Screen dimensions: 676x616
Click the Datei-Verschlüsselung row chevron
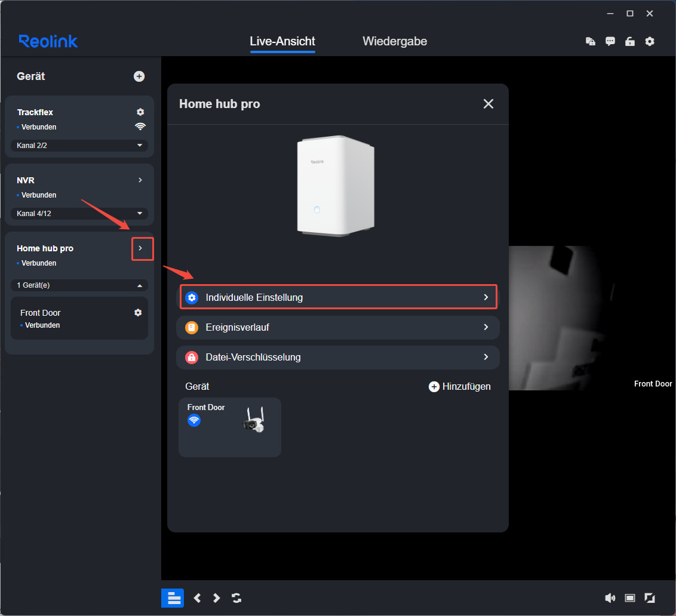[486, 357]
